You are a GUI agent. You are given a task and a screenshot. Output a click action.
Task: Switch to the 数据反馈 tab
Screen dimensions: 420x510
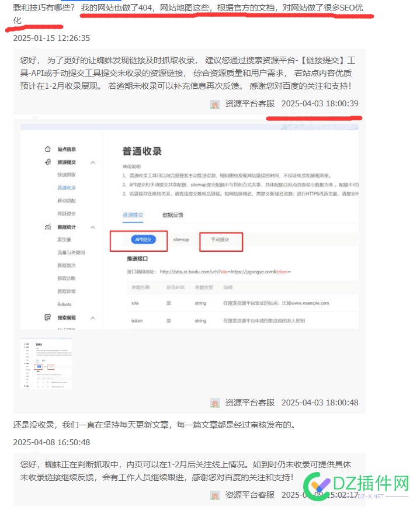tap(173, 215)
